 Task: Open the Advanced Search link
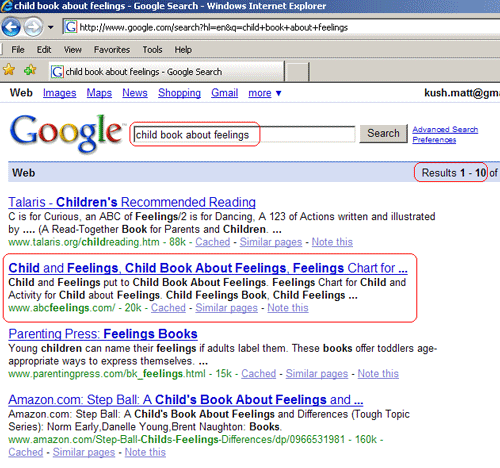(x=445, y=129)
